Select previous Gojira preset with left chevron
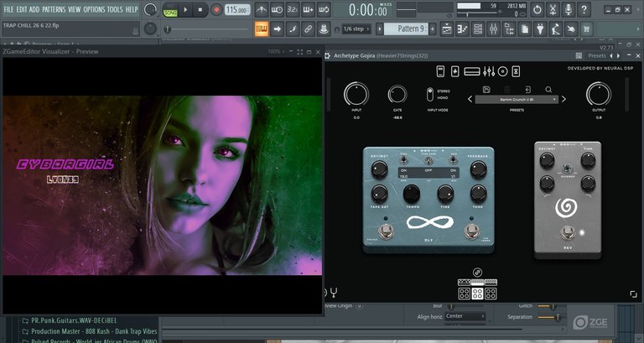The image size is (644, 343). 470,100
